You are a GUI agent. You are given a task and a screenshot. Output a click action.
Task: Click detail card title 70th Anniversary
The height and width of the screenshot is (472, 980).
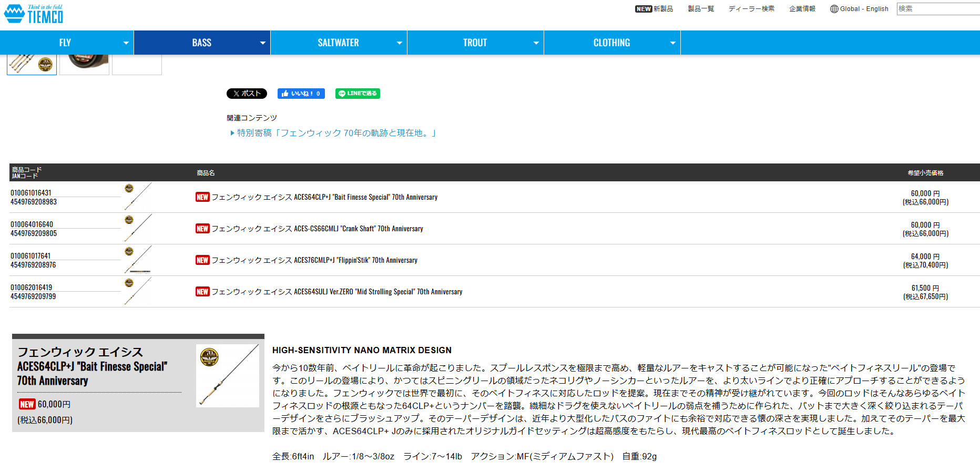coord(53,381)
